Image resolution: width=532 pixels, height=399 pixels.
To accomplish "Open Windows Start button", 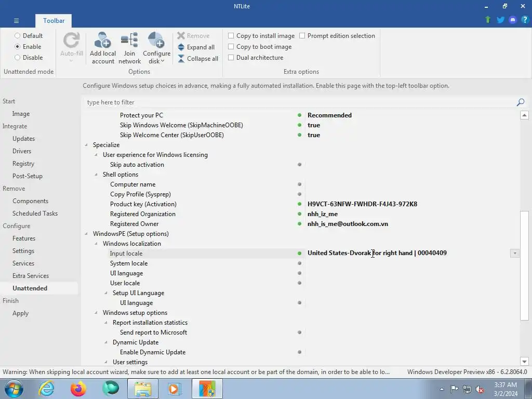I will (x=14, y=389).
